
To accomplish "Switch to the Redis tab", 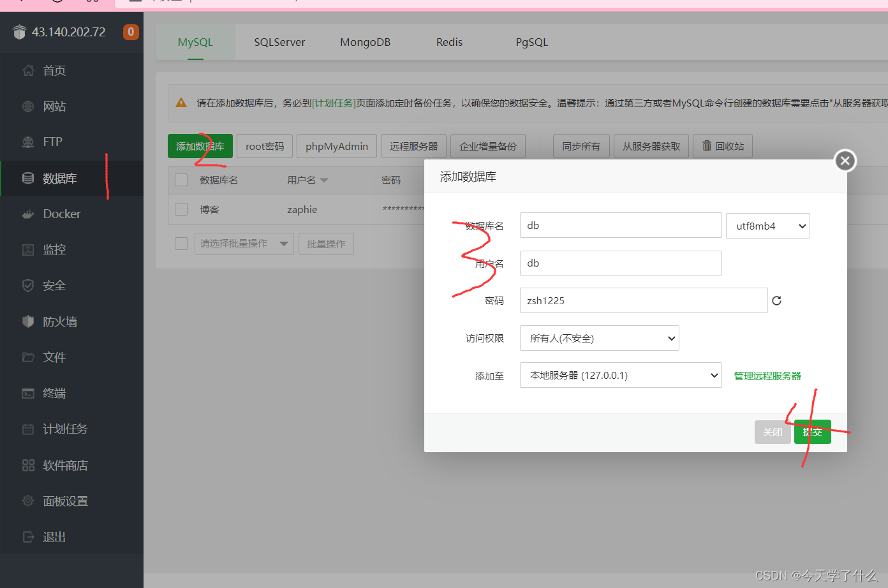I will tap(449, 42).
